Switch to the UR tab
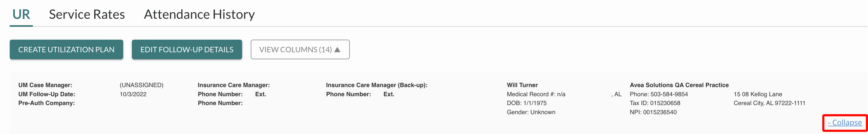 point(21,14)
